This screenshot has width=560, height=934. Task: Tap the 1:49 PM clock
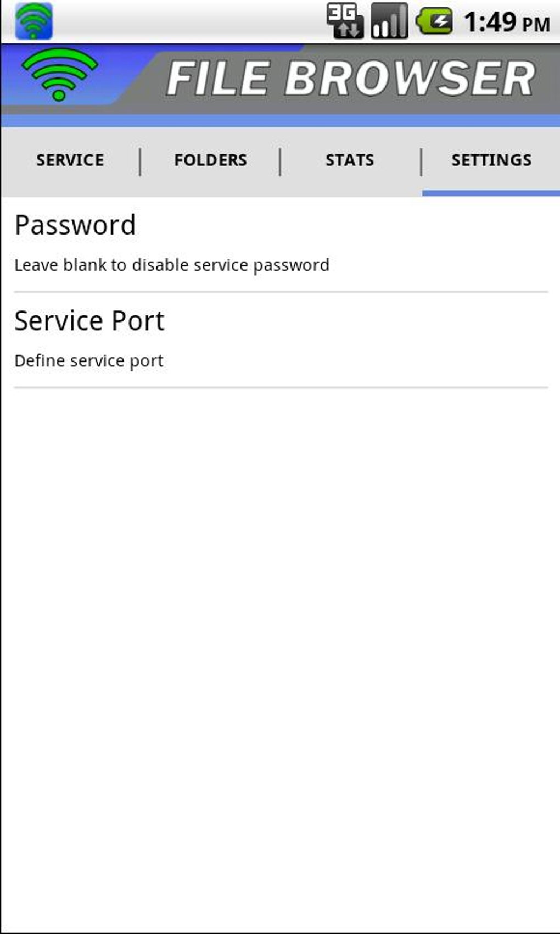pyautogui.click(x=506, y=23)
